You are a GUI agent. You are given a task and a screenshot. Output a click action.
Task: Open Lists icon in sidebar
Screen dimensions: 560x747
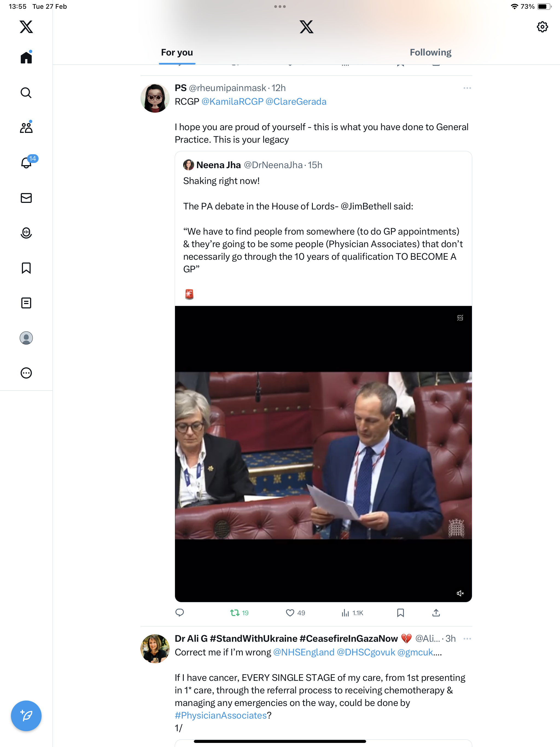click(x=26, y=303)
